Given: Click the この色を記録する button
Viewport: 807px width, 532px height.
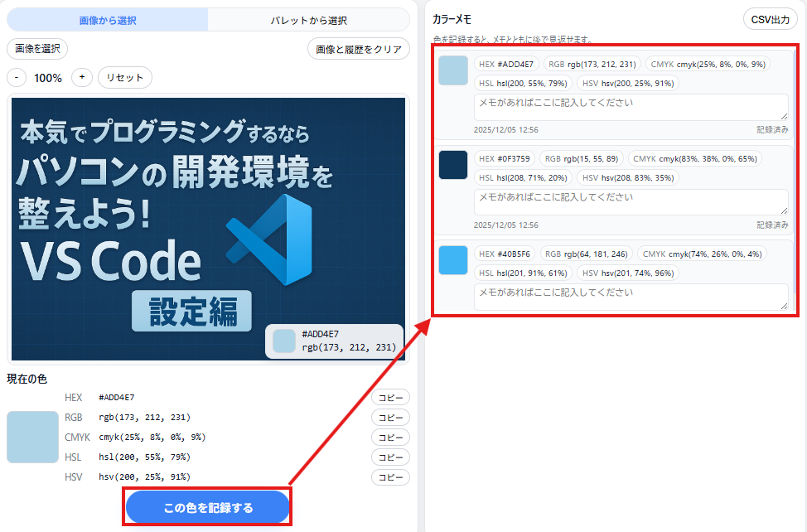Looking at the screenshot, I should (208, 507).
